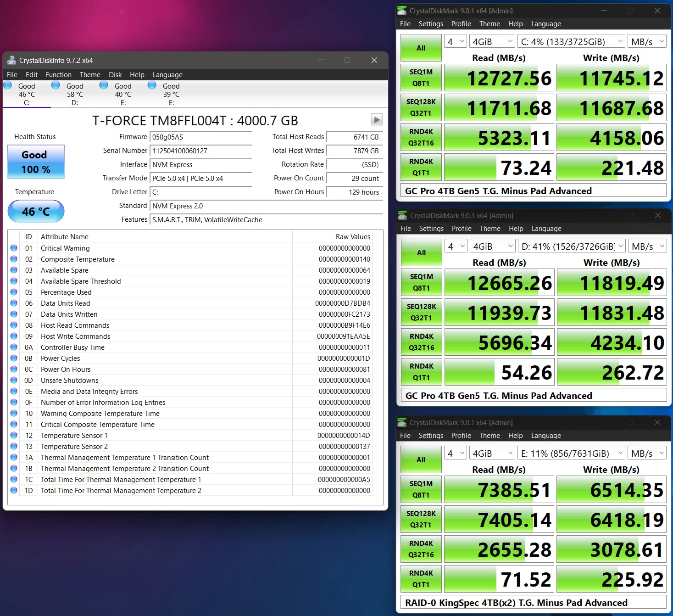673x616 pixels.
Task: Select the C: drive status orb
Action: pyautogui.click(x=8, y=85)
